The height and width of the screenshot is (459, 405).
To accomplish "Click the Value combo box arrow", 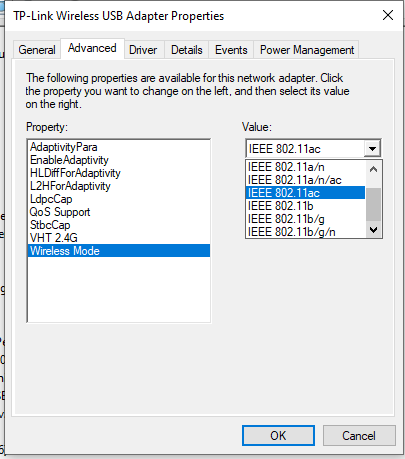I will click(x=372, y=149).
